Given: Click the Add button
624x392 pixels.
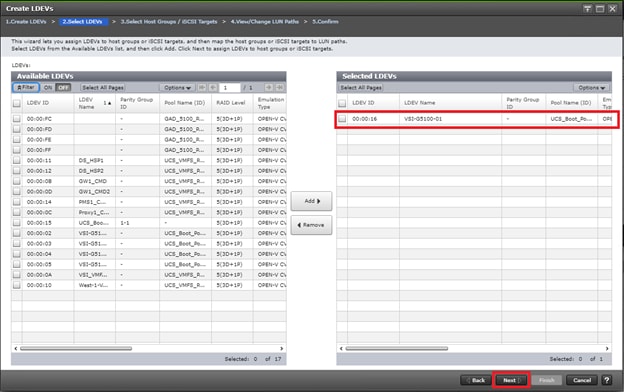Looking at the screenshot, I should pyautogui.click(x=311, y=201).
